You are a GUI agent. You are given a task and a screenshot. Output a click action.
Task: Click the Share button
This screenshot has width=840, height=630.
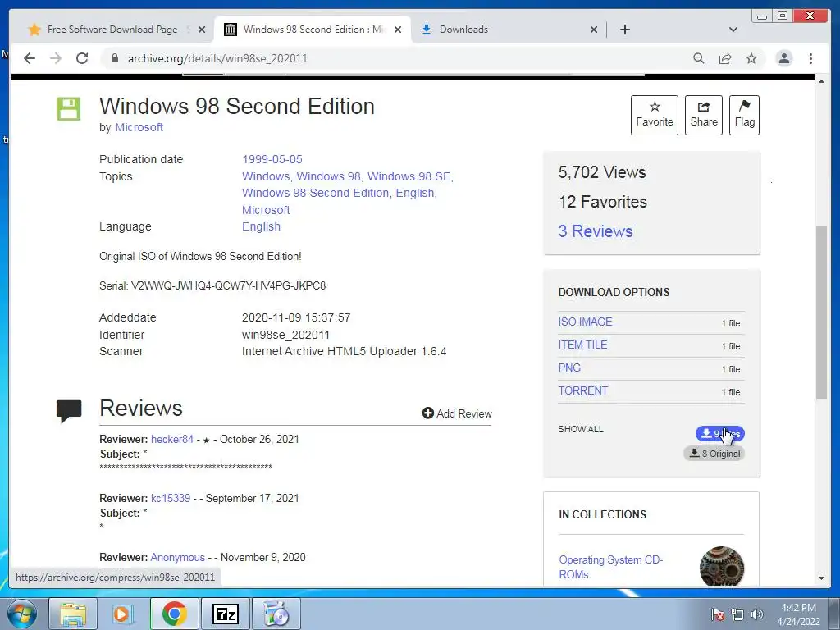click(x=703, y=115)
